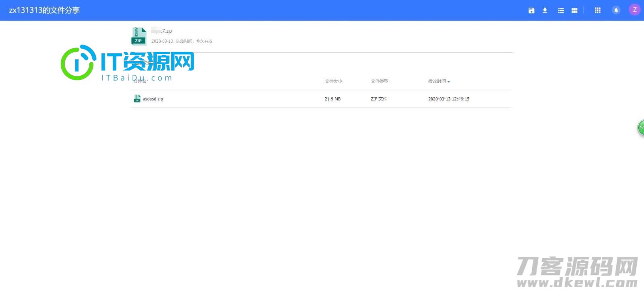Switch to list view layout icon

click(561, 10)
